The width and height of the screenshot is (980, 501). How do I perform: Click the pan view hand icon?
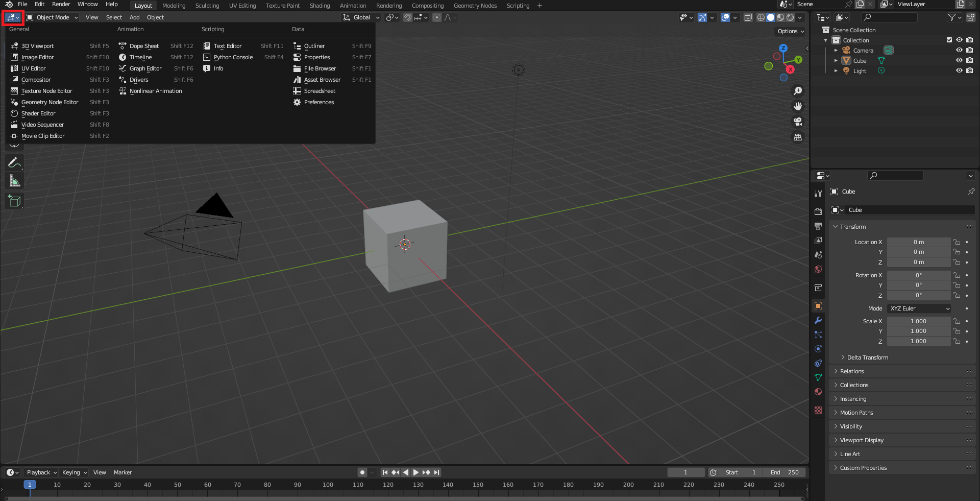click(x=797, y=106)
